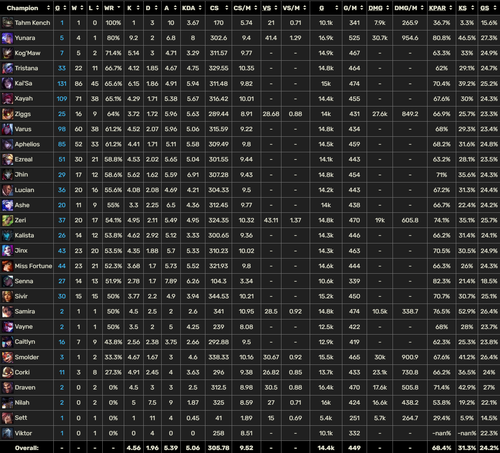This screenshot has width=500, height=453.
Task: Click Yunara champion portrait icon
Action: coord(7,38)
